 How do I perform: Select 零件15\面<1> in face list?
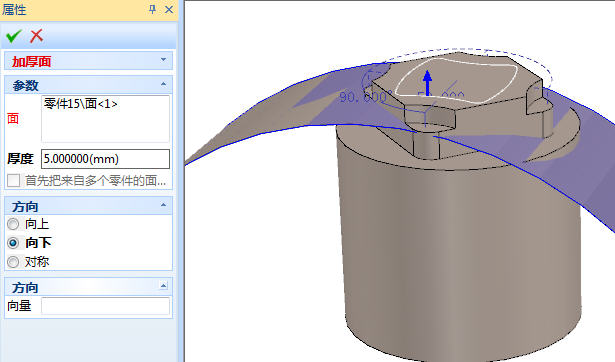click(x=81, y=104)
